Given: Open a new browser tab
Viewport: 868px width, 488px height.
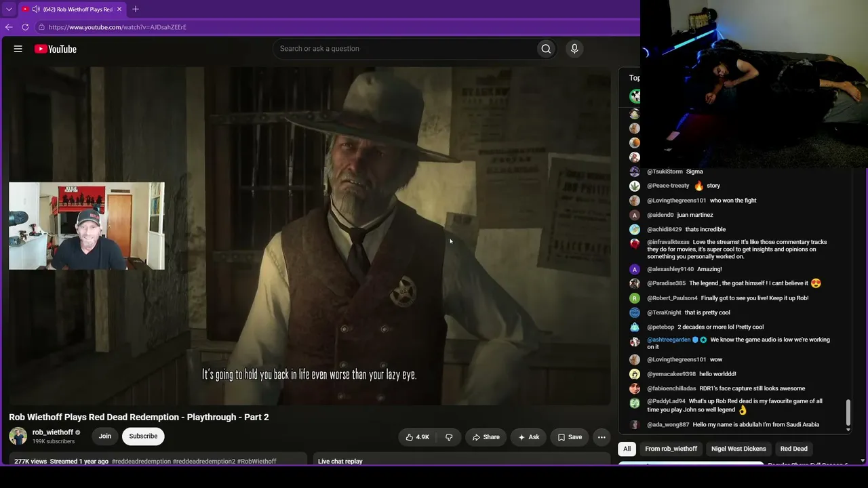Looking at the screenshot, I should click(x=136, y=9).
